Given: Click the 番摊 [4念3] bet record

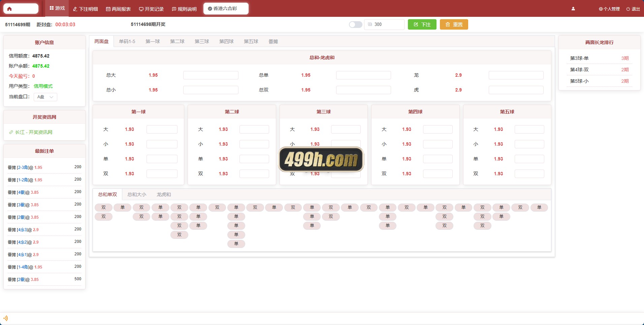Looking at the screenshot, I should pyautogui.click(x=44, y=229).
